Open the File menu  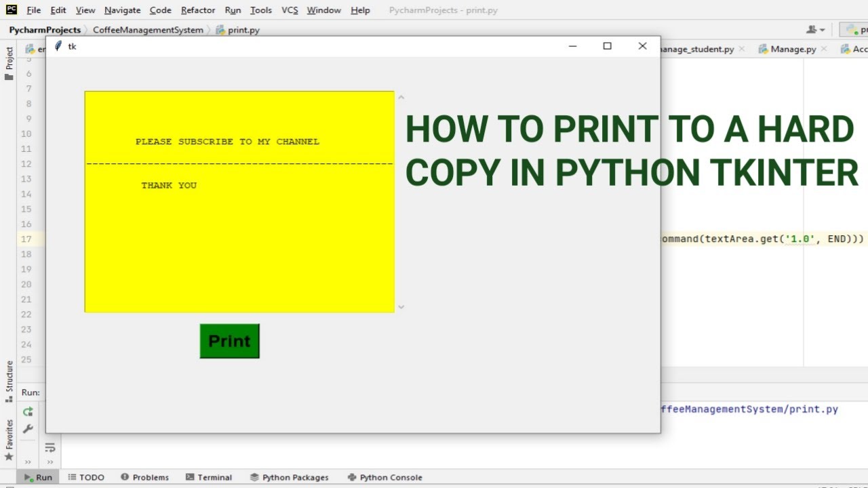(33, 10)
